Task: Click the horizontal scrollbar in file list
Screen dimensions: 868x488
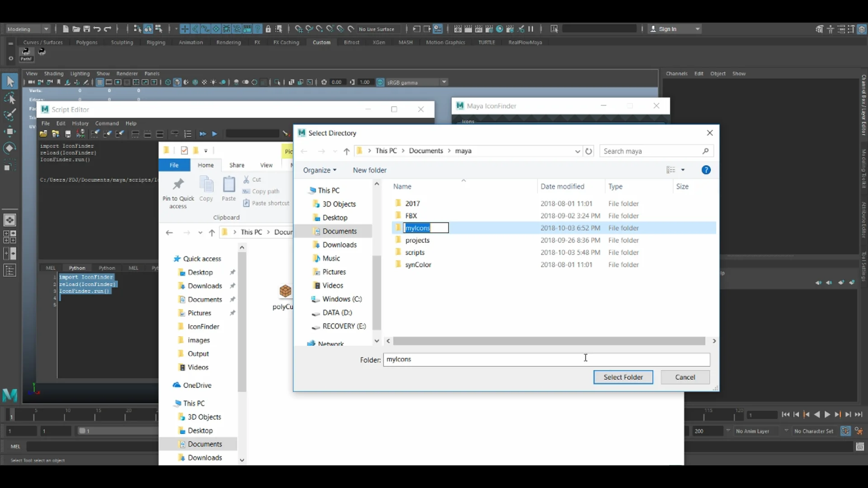Action: tap(548, 341)
